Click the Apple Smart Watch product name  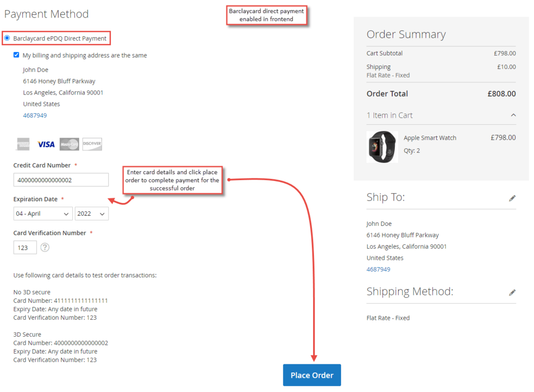tap(430, 138)
